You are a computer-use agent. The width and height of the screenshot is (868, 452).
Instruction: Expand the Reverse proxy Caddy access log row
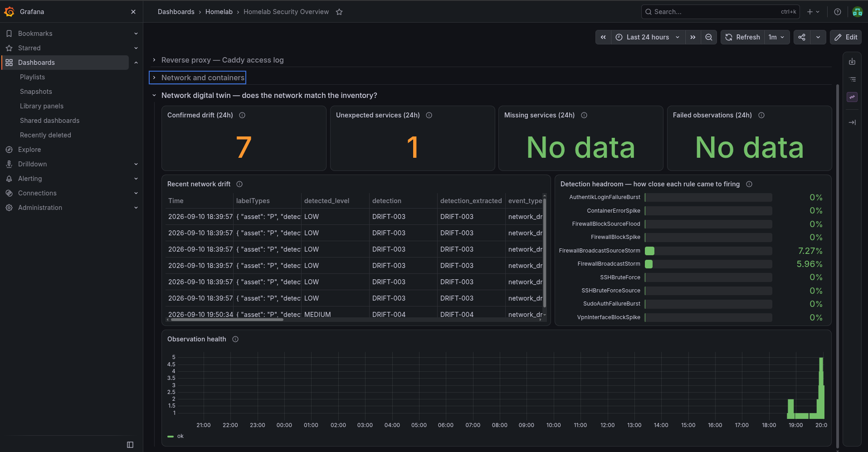(218, 60)
